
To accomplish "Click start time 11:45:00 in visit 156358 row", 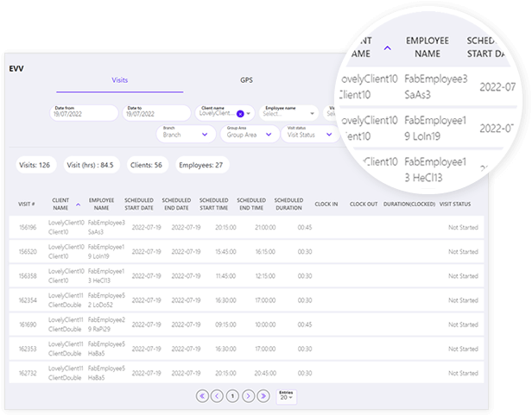I will click(225, 276).
